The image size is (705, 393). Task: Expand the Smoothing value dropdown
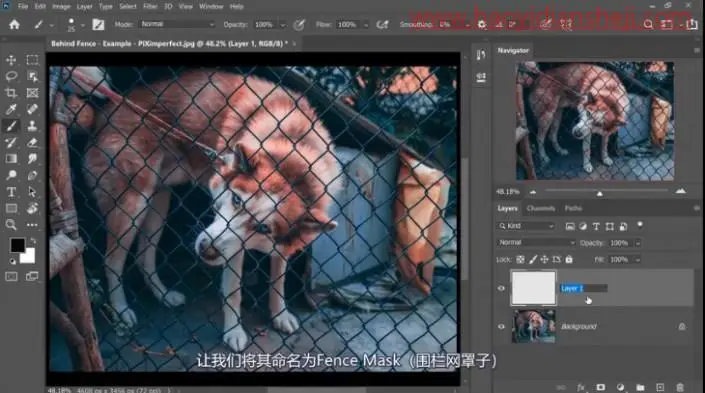point(468,25)
